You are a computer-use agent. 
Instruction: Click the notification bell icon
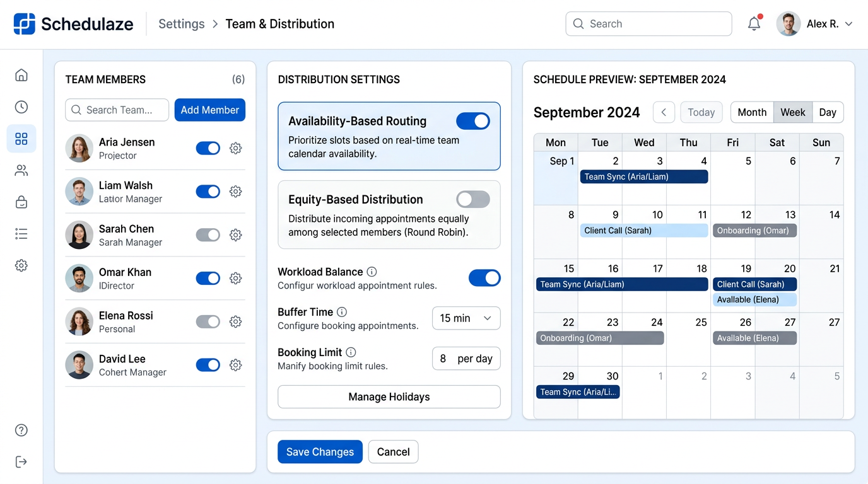point(754,24)
